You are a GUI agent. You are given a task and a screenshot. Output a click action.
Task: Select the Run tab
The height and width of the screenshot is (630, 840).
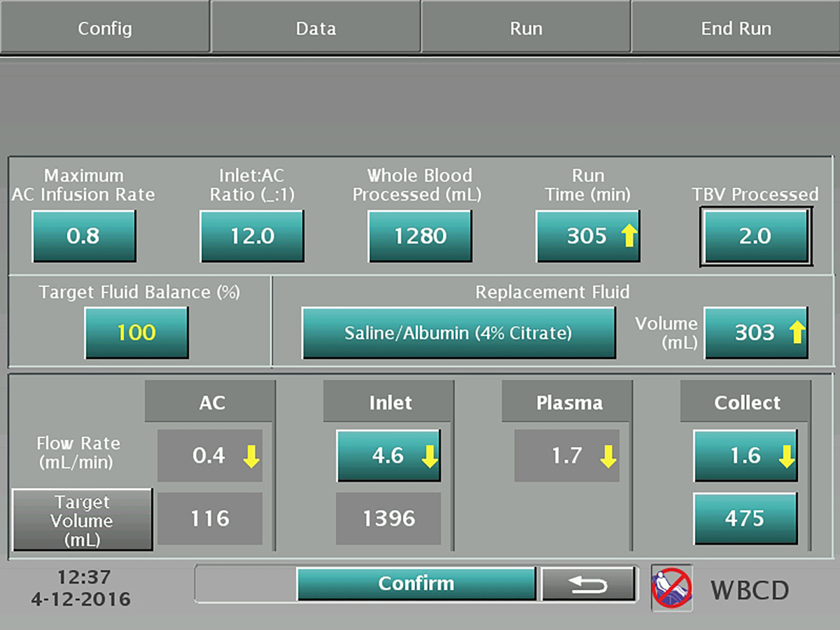[x=526, y=29]
